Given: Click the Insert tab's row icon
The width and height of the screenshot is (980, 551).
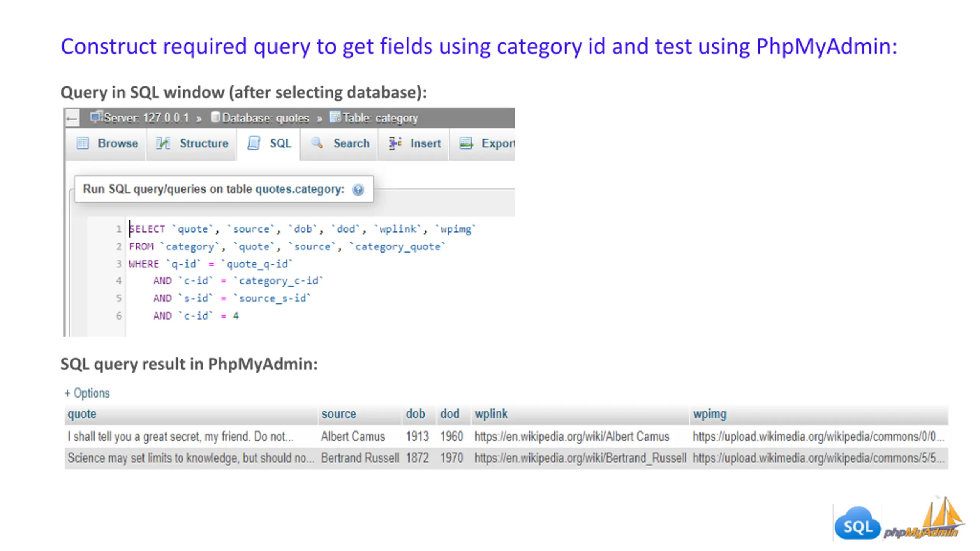Looking at the screenshot, I should pyautogui.click(x=395, y=143).
